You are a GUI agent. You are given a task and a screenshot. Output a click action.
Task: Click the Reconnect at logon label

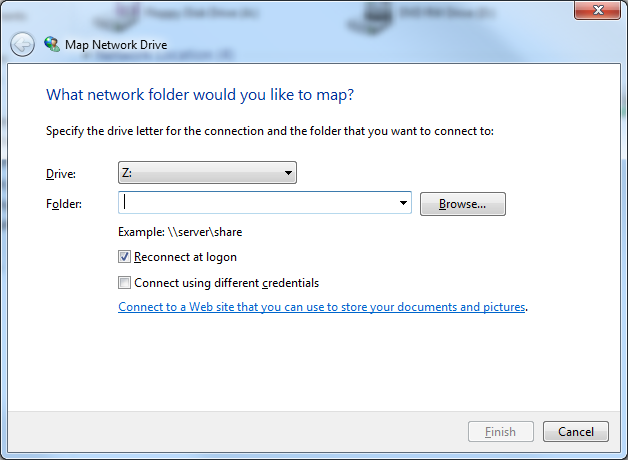pyautogui.click(x=185, y=257)
